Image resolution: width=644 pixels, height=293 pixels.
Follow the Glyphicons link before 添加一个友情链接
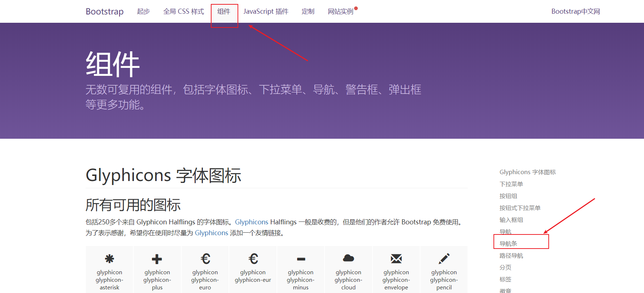pyautogui.click(x=212, y=233)
